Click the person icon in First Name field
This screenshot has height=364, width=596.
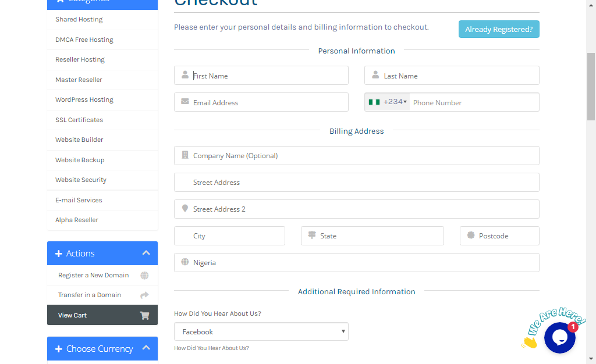pyautogui.click(x=185, y=75)
